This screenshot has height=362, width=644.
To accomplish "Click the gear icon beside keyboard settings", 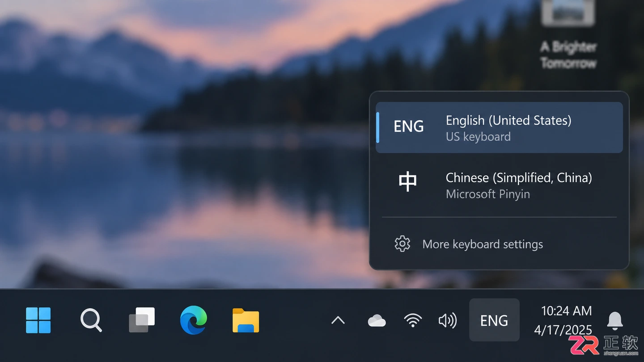I will [x=402, y=244].
